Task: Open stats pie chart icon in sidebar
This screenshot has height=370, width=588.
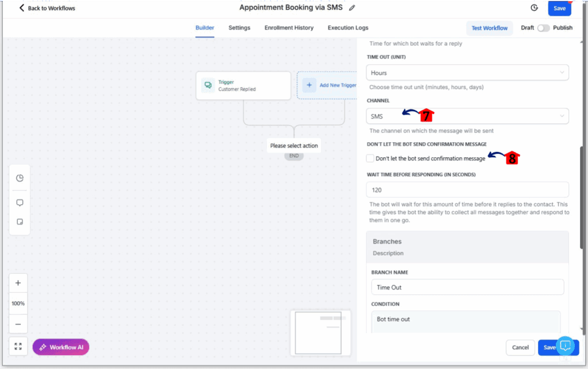Action: [x=20, y=178]
